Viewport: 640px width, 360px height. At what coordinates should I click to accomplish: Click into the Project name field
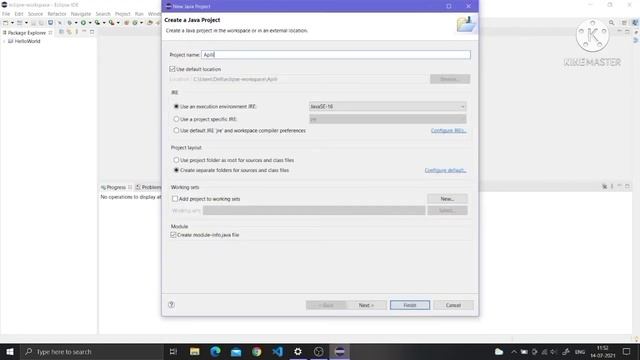point(336,55)
